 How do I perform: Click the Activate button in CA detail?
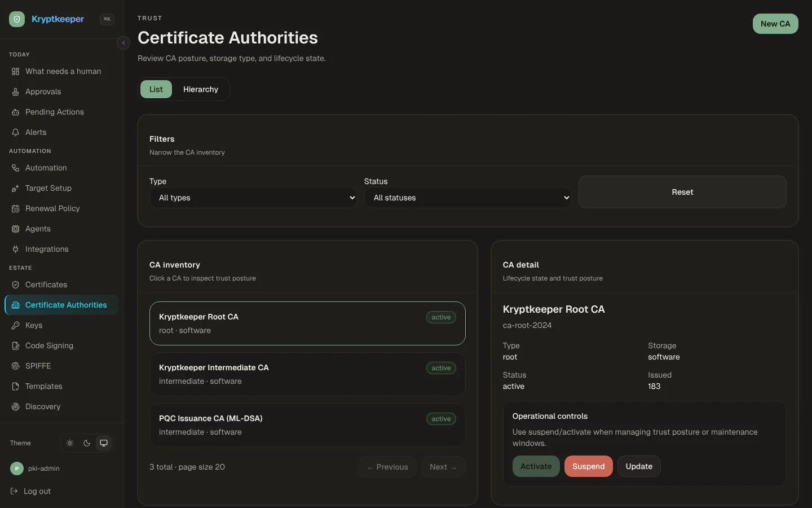pyautogui.click(x=536, y=466)
